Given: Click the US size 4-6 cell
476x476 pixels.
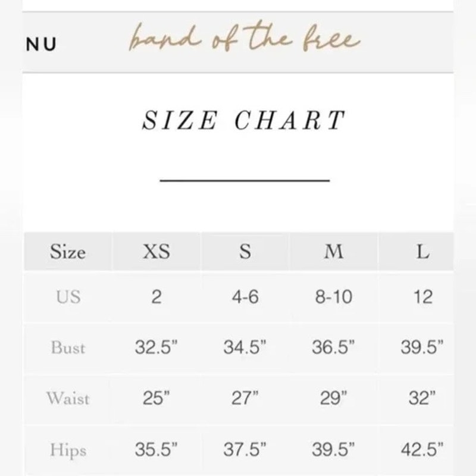Looking at the screenshot, I should (245, 296).
